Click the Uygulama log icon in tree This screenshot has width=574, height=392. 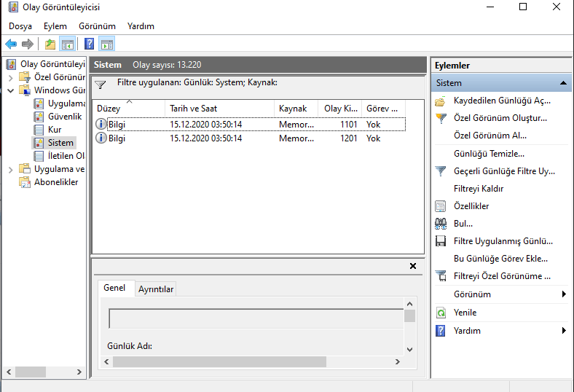(x=39, y=104)
